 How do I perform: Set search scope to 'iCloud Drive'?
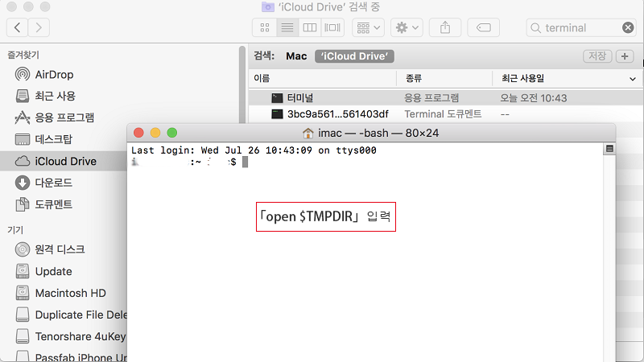click(354, 56)
